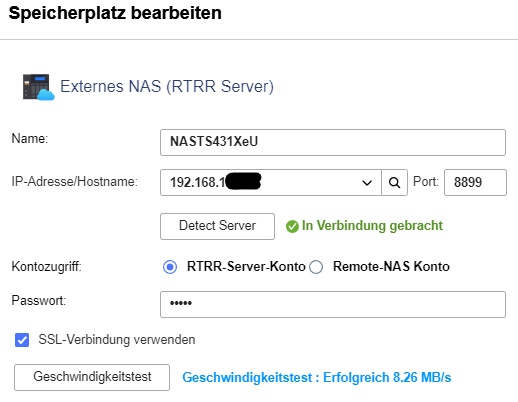Click the green connection success checkmark icon

pyautogui.click(x=292, y=226)
